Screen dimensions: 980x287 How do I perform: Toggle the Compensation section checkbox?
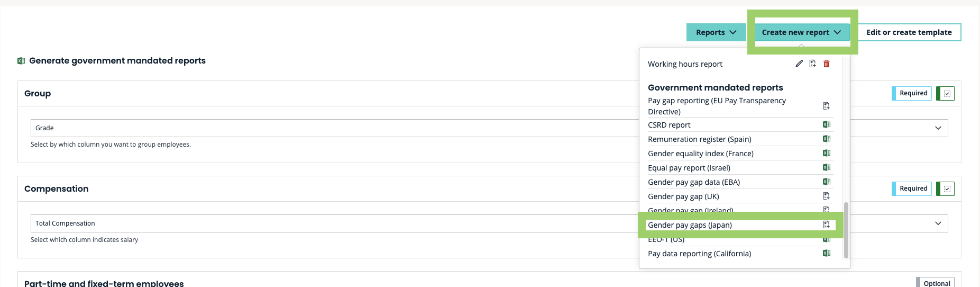[947, 189]
